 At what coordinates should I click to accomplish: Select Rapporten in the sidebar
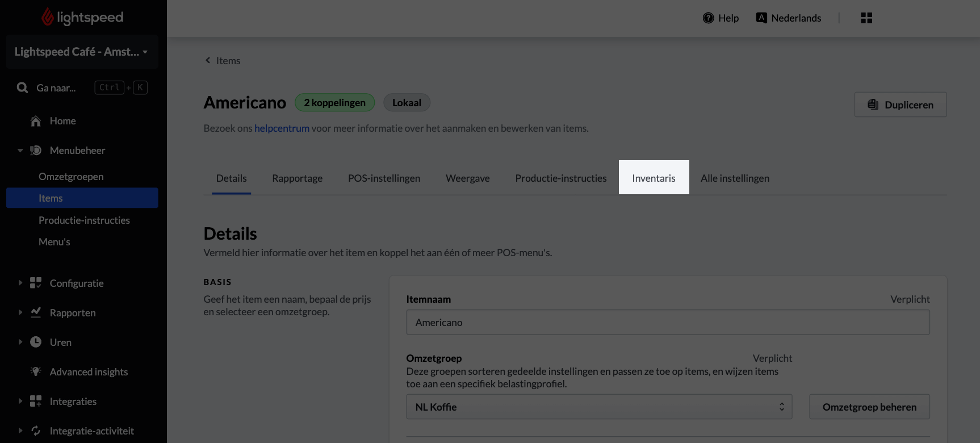pyautogui.click(x=73, y=313)
